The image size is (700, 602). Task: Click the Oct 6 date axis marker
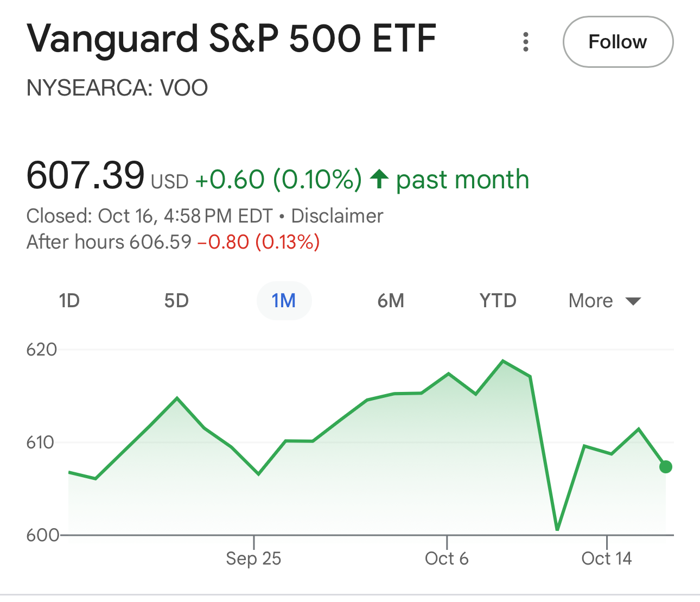point(447,558)
